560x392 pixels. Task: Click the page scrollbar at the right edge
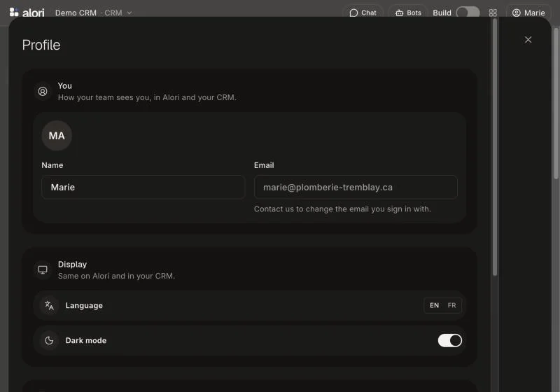556,104
